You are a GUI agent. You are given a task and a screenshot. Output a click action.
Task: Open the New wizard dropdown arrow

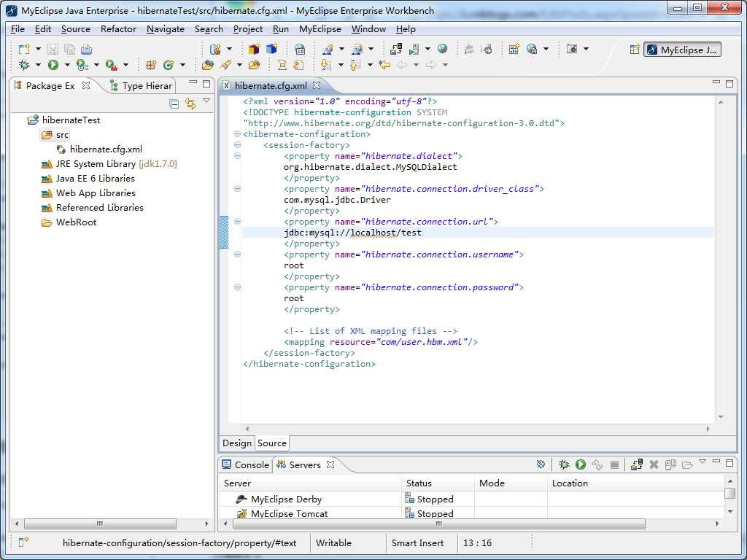[x=38, y=49]
